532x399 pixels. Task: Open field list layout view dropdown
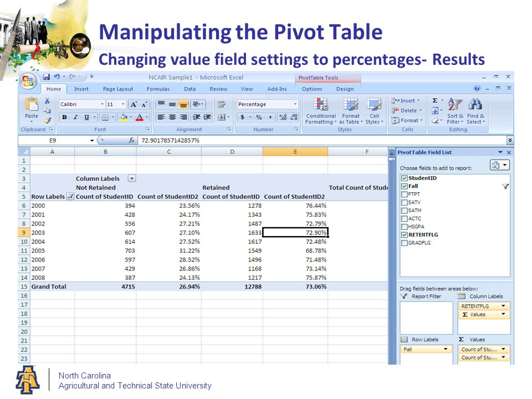pyautogui.click(x=499, y=165)
